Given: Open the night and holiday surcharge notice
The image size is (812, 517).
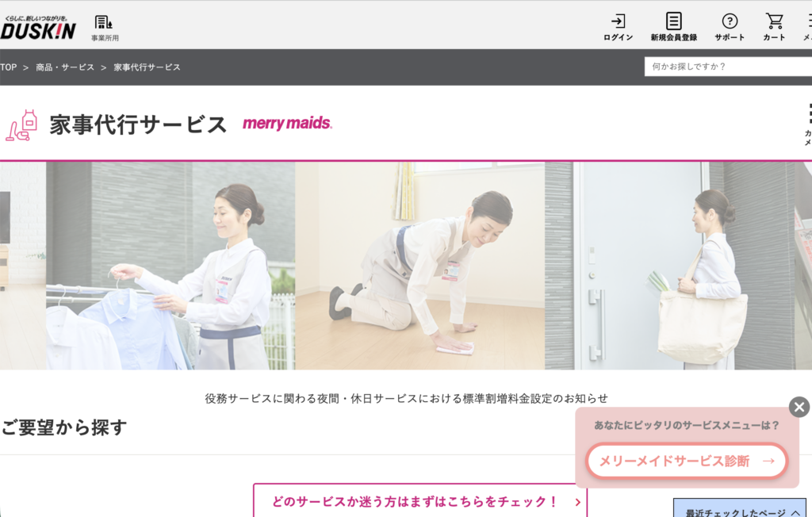Looking at the screenshot, I should [406, 398].
